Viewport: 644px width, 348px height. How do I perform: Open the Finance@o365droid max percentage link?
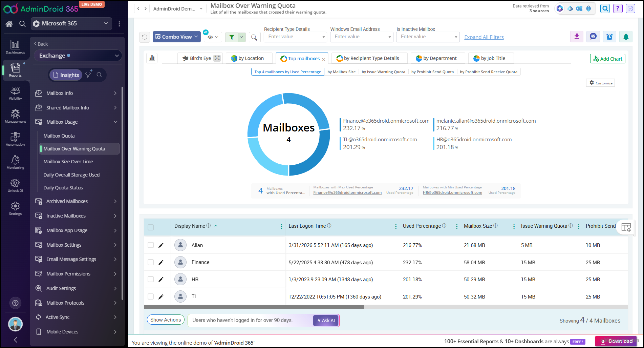[x=347, y=192]
